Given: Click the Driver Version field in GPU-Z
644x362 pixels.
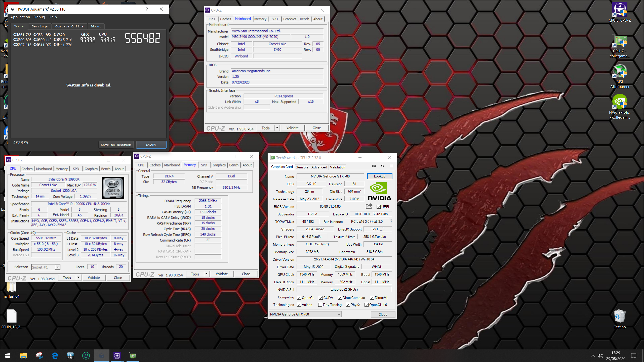Looking at the screenshot, I should [x=344, y=259].
